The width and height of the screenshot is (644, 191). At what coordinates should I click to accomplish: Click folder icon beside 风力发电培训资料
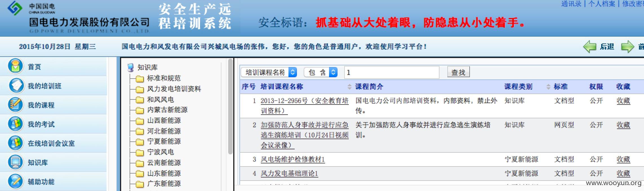140,89
